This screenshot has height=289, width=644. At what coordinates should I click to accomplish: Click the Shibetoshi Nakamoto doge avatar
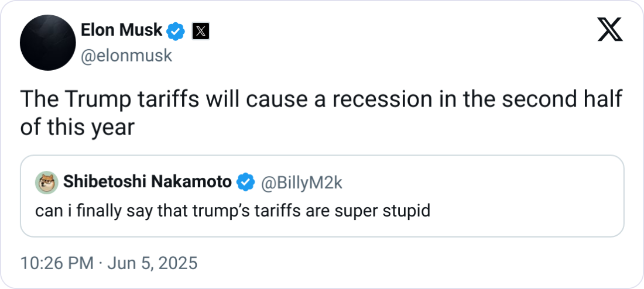point(46,183)
